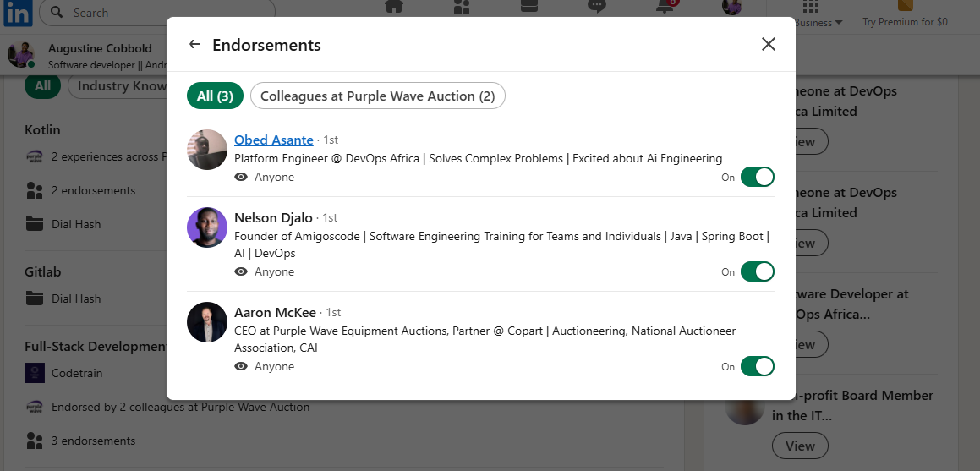Screen dimensions: 980x471
Task: Click the Codetrain text
Action: tap(77, 373)
